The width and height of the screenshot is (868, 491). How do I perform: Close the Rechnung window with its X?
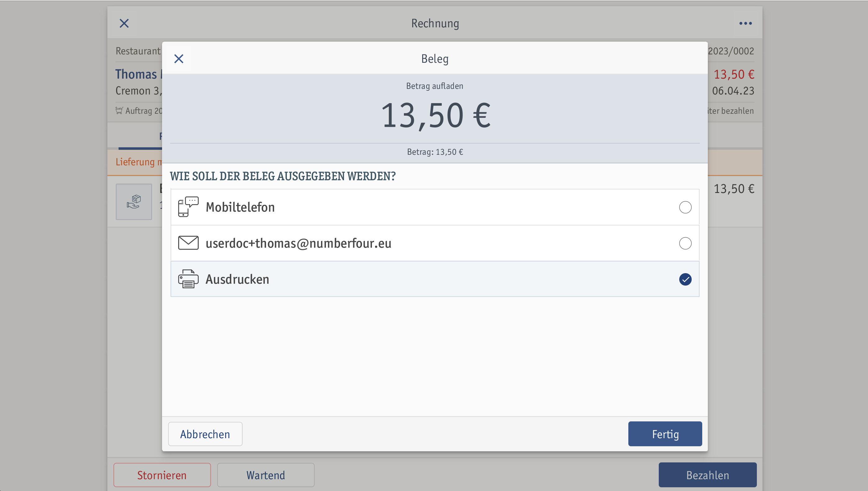(124, 23)
